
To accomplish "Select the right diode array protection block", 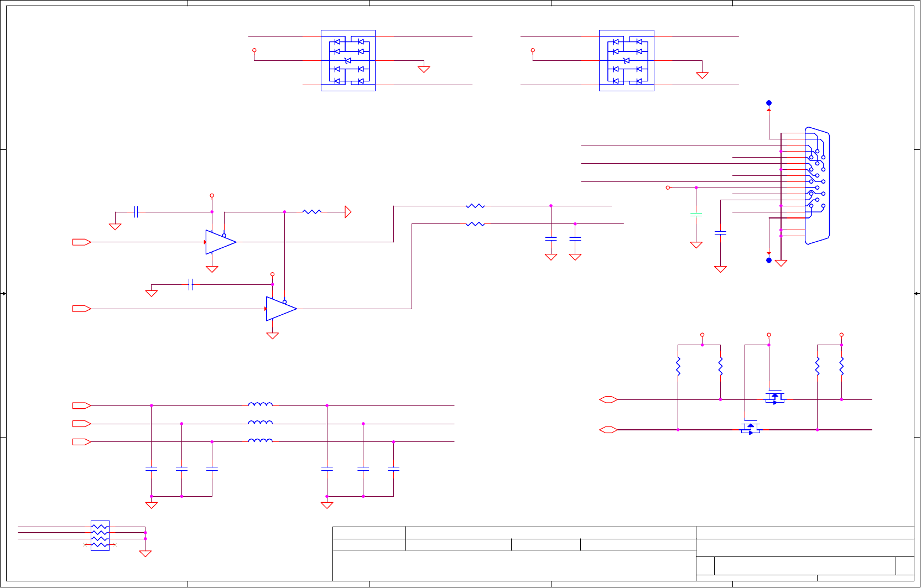I will (x=627, y=60).
